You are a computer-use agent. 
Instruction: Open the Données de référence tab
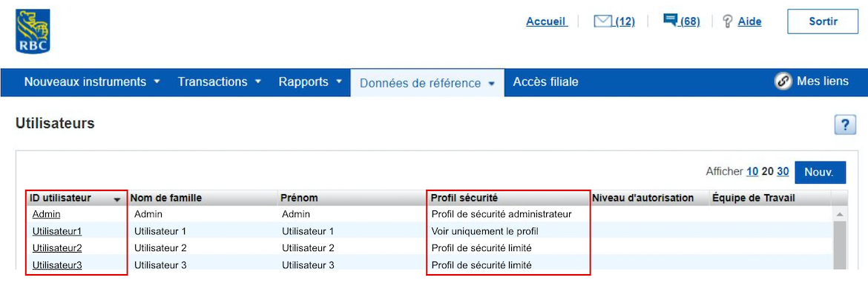[x=427, y=83]
